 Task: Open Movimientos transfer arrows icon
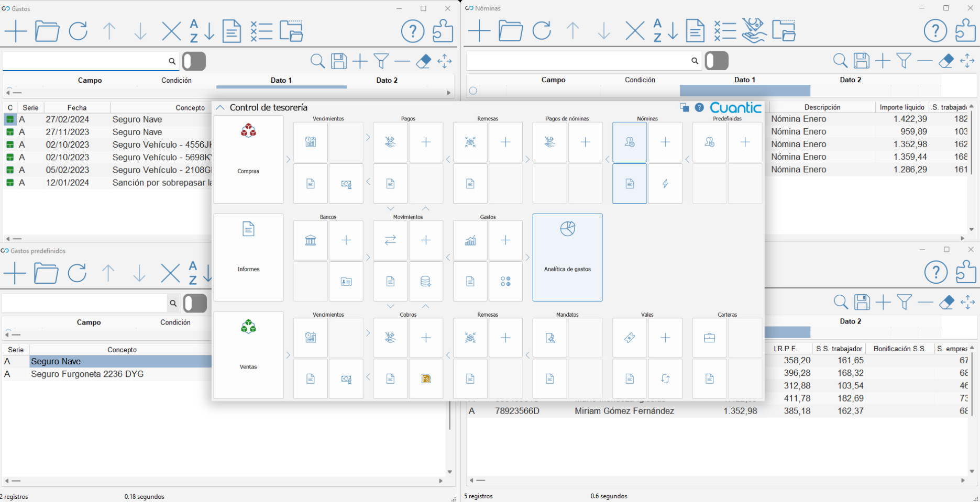[x=390, y=240]
